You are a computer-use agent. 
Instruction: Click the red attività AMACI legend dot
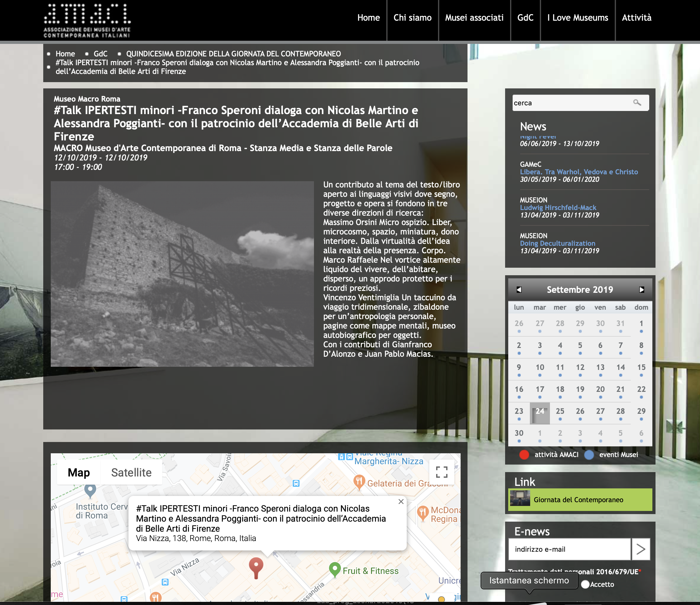coord(524,455)
